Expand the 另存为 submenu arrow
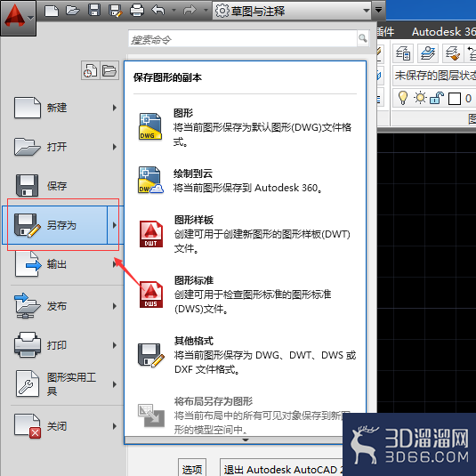 [115, 225]
